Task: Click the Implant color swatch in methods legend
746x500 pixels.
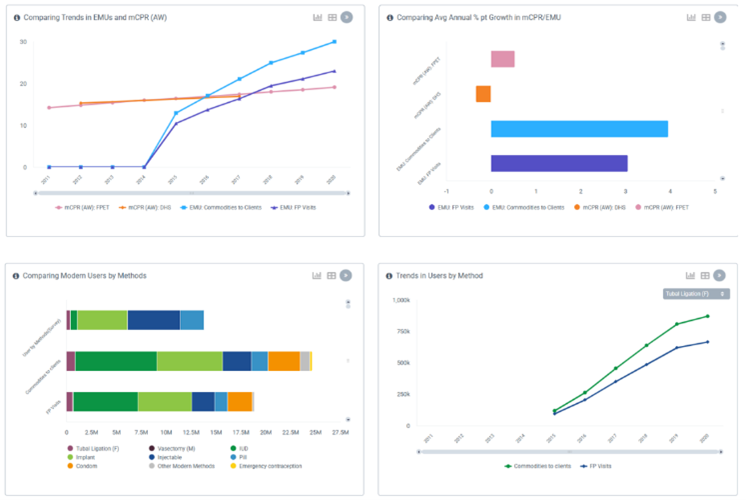Action: [x=70, y=457]
